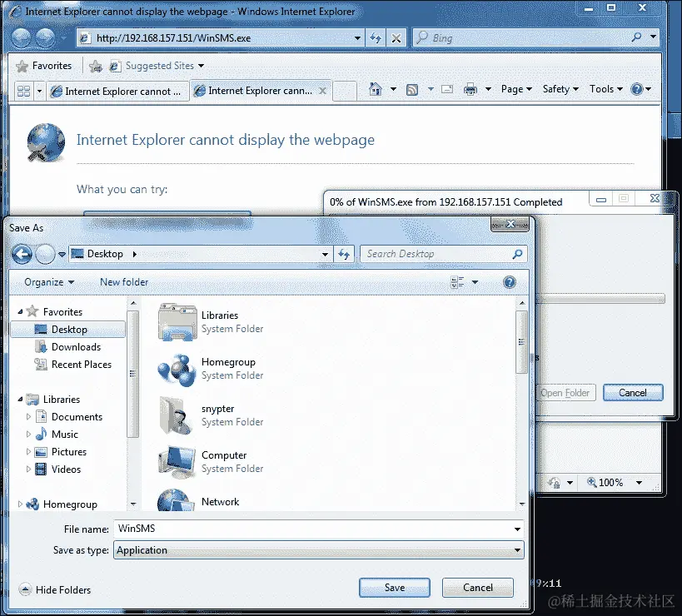Click the IE forward navigation button
The width and height of the screenshot is (682, 616).
[x=45, y=37]
